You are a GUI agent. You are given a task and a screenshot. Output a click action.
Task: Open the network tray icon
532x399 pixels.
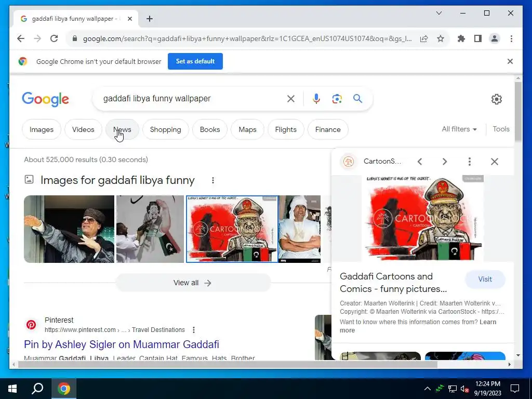[453, 389]
